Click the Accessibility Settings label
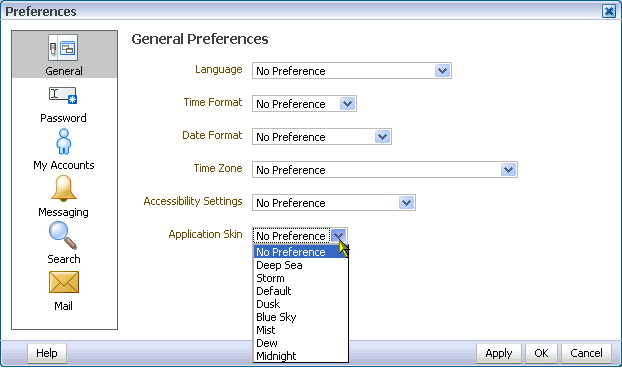Screen dimensions: 622x380 pos(193,202)
